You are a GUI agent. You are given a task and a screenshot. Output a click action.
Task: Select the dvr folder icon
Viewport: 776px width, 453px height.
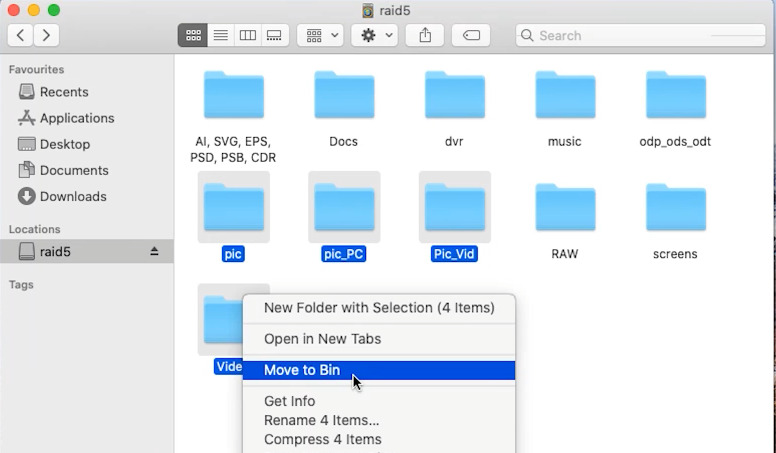pyautogui.click(x=454, y=95)
